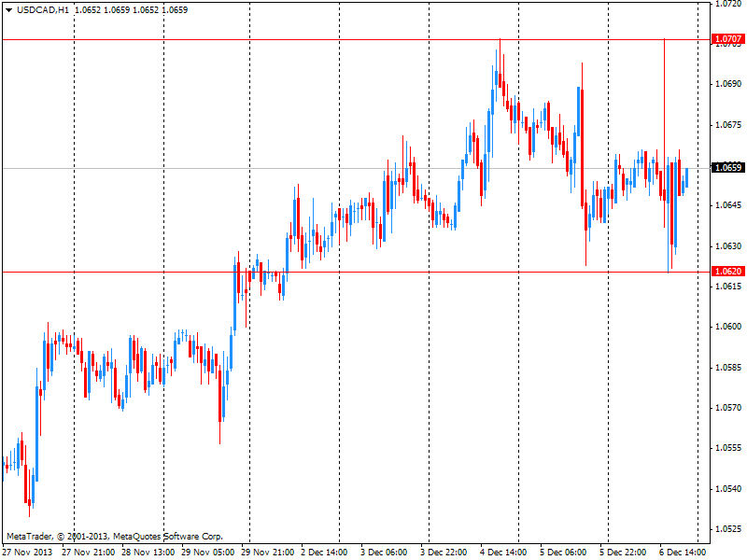Select the 6 Dec 14:00 time axis label
Viewport: 747px width, 560px height.
[683, 553]
